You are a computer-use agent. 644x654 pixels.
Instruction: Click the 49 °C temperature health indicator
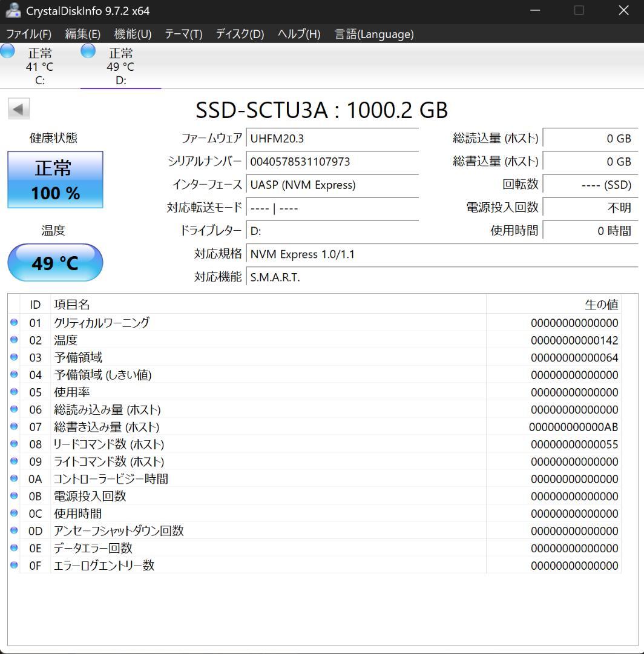pos(55,263)
